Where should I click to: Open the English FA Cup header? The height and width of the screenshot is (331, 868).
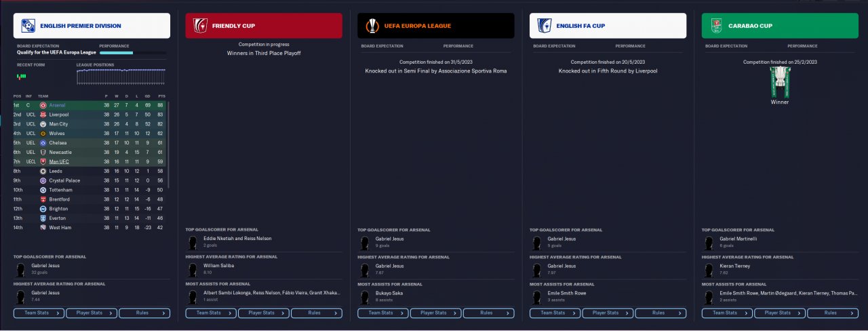[608, 26]
